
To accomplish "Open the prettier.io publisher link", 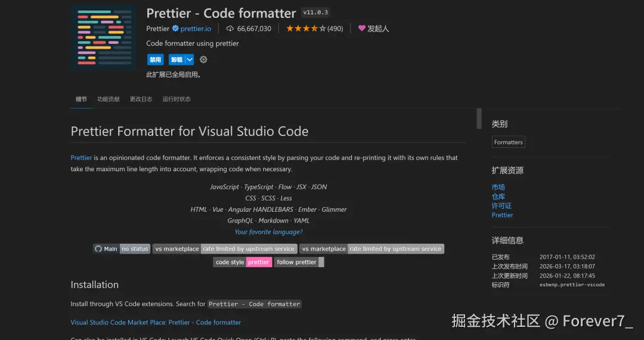I will (x=196, y=29).
